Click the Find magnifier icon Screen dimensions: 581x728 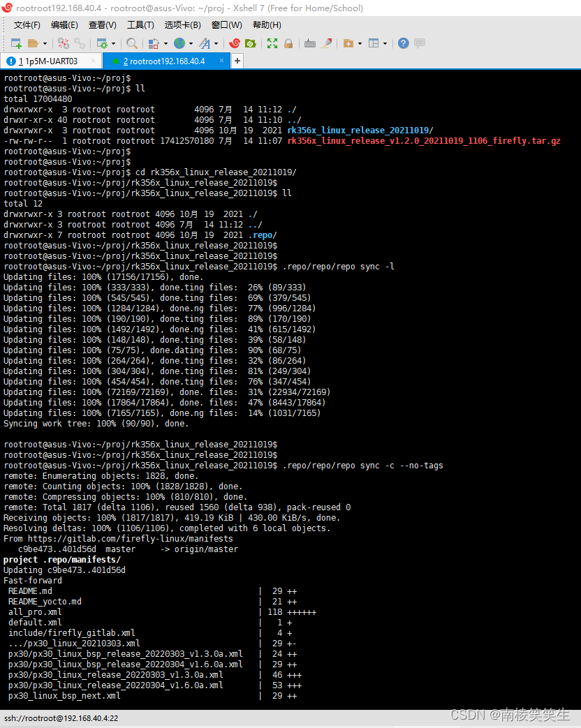click(132, 43)
